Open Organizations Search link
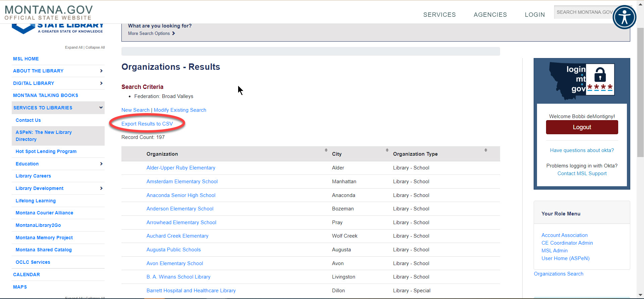Screen dimensions: 644x299 [x=558, y=274]
